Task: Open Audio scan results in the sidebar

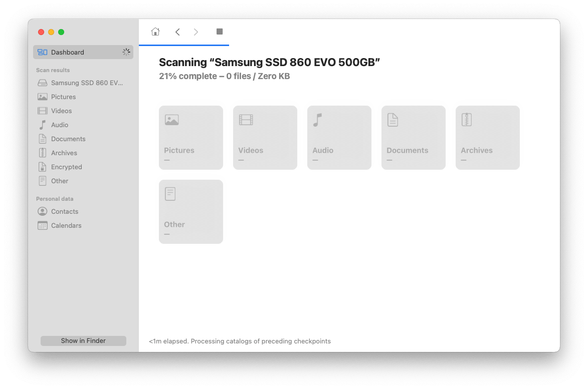Action: click(83, 125)
